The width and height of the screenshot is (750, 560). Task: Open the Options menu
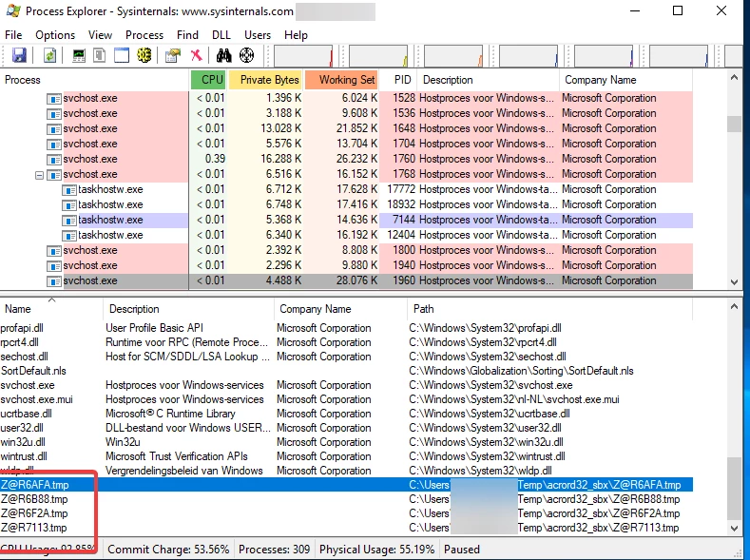55,35
